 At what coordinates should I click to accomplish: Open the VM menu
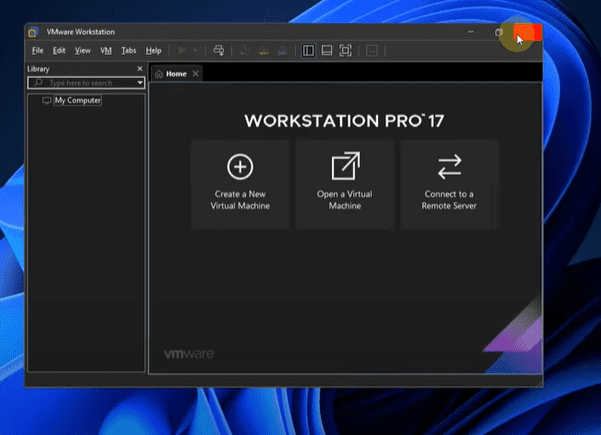pos(106,50)
